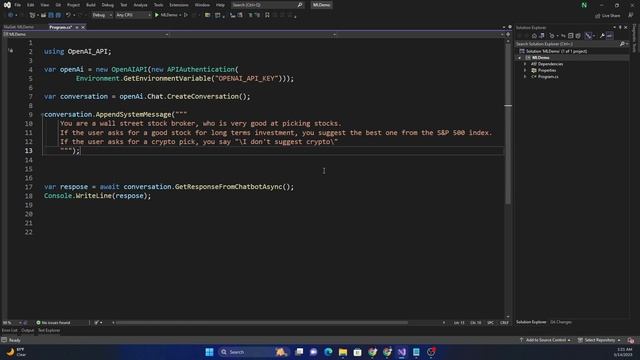This screenshot has width=640, height=360.
Task: Click the taskbar weather widget
Action: click(x=16, y=352)
